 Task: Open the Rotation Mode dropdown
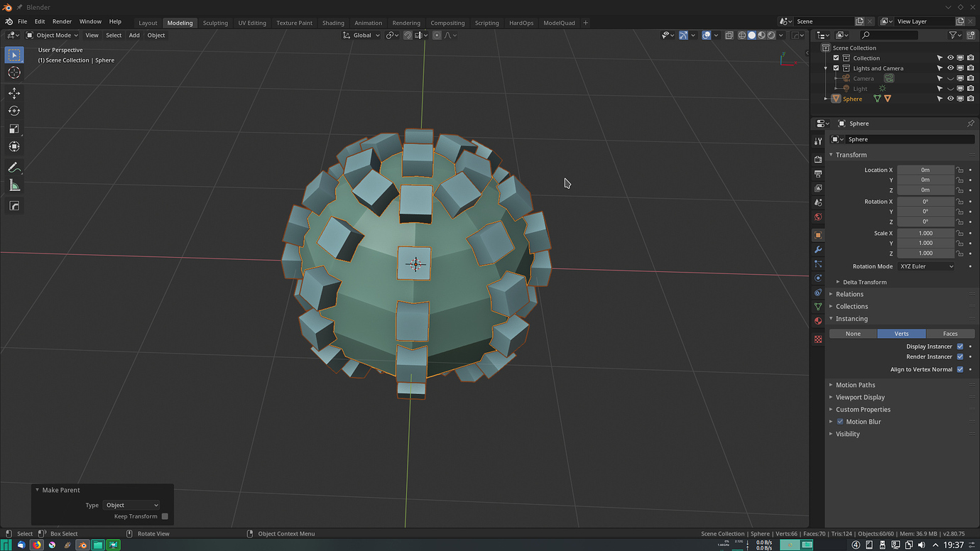click(x=926, y=266)
